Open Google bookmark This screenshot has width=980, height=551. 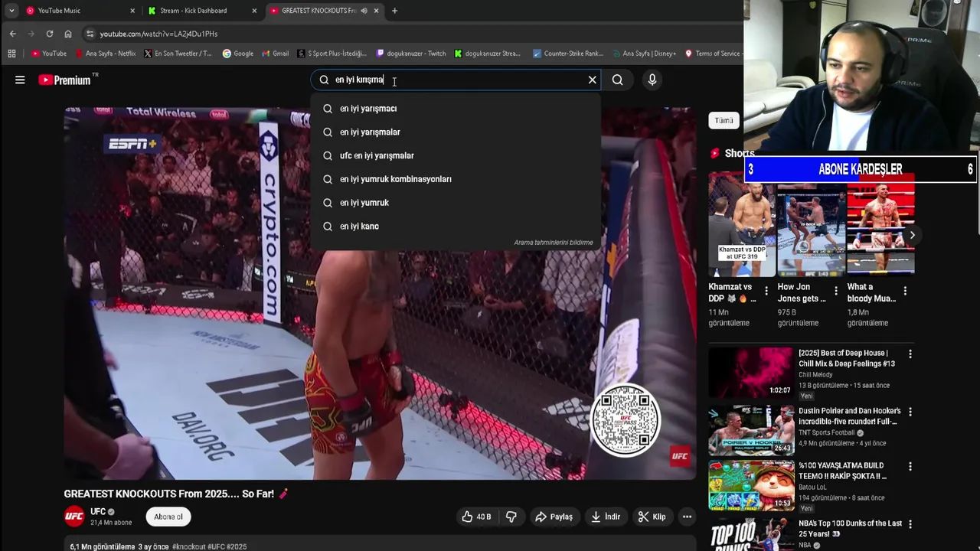click(238, 54)
